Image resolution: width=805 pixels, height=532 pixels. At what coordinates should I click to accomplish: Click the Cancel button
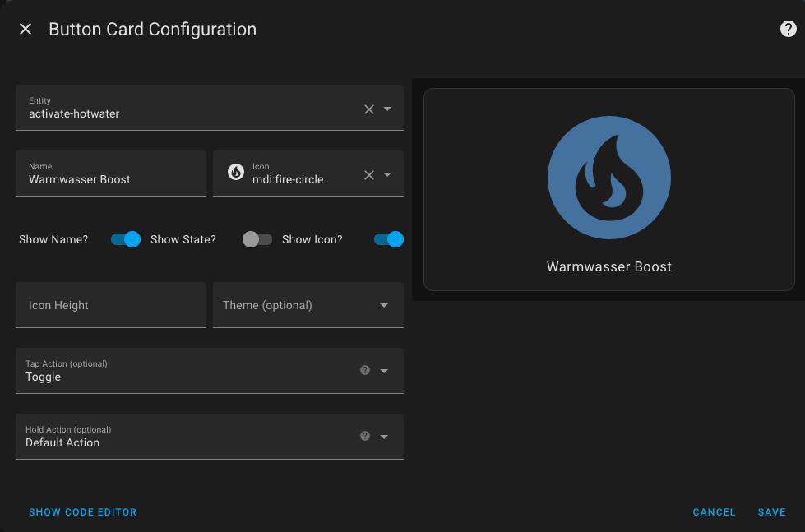pyautogui.click(x=714, y=512)
